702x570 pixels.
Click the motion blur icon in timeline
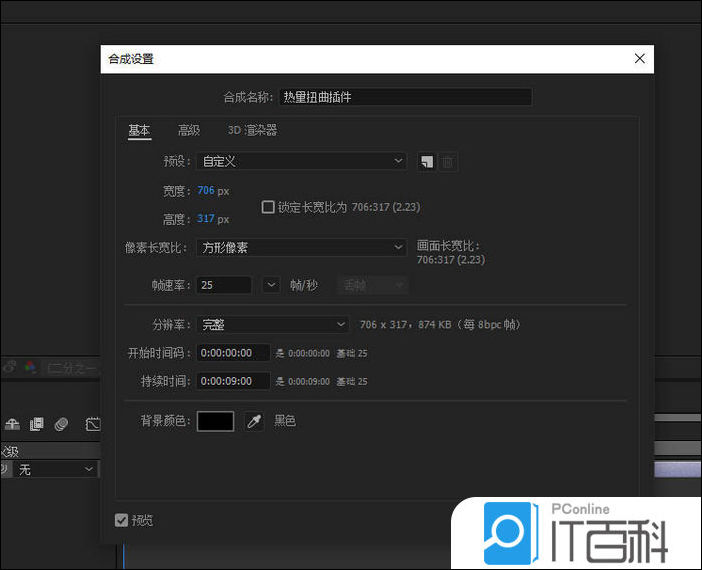(x=61, y=424)
